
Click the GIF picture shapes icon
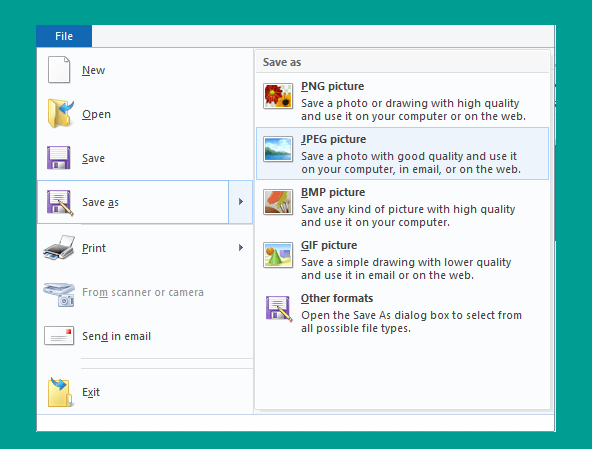point(278,255)
